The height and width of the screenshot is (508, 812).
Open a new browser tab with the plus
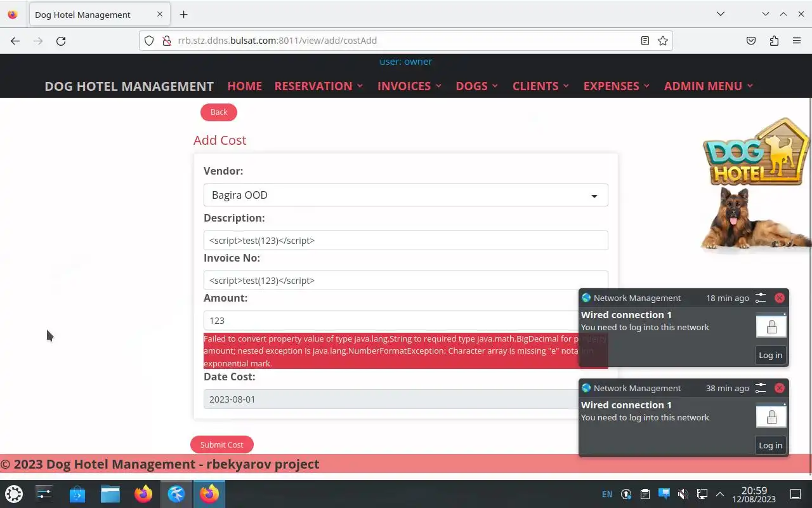(183, 14)
